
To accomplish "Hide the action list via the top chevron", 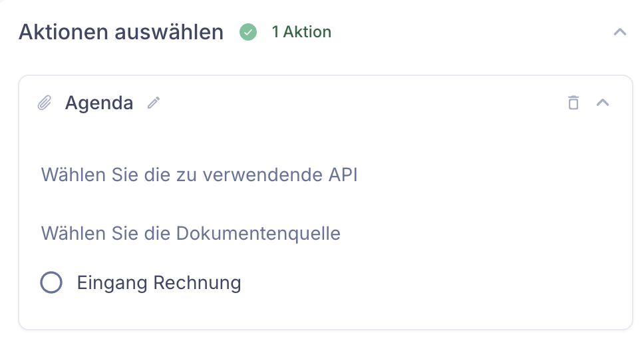I will pos(620,32).
